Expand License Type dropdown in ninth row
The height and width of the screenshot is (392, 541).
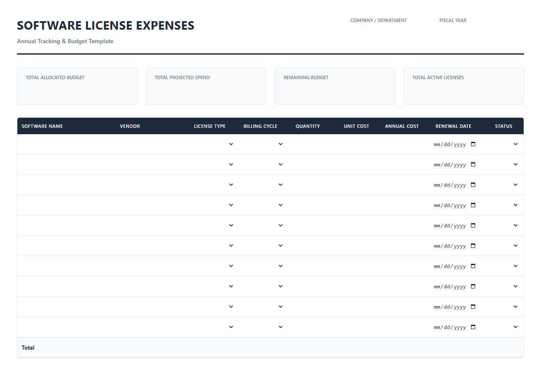click(x=214, y=306)
